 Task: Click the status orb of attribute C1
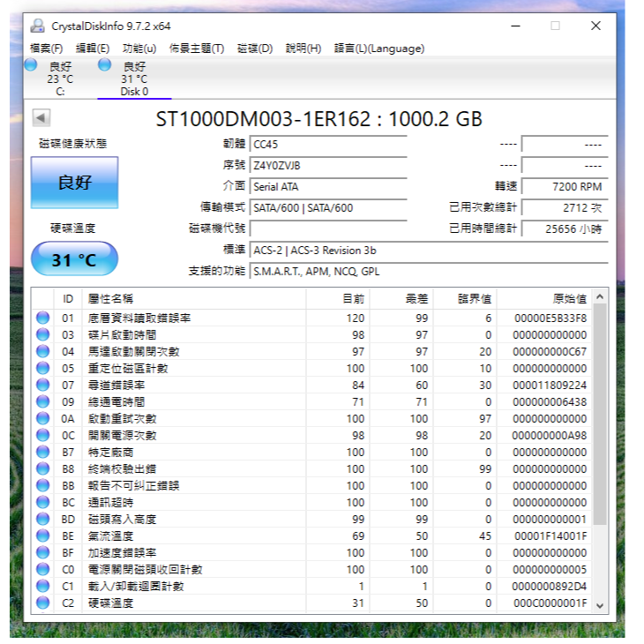click(x=42, y=587)
